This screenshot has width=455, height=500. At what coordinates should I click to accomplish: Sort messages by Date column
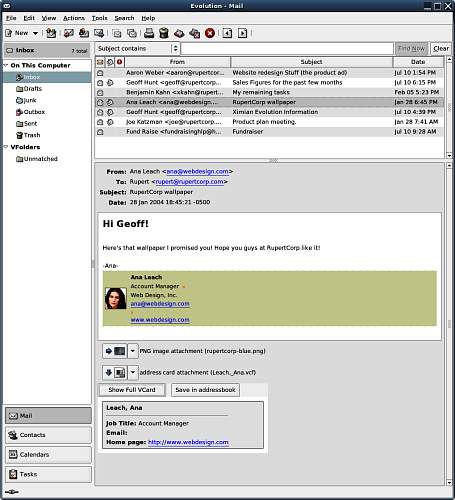pos(418,62)
